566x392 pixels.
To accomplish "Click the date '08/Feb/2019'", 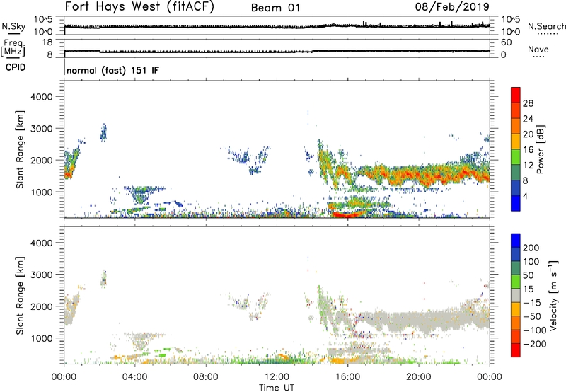I will click(452, 6).
